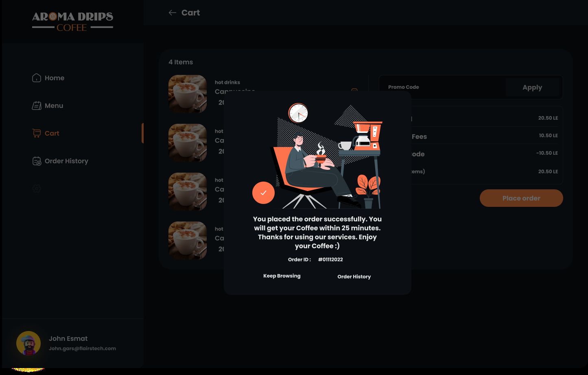This screenshot has width=588, height=375.
Task: Open the dimmed settings gear icon
Action: tap(37, 189)
